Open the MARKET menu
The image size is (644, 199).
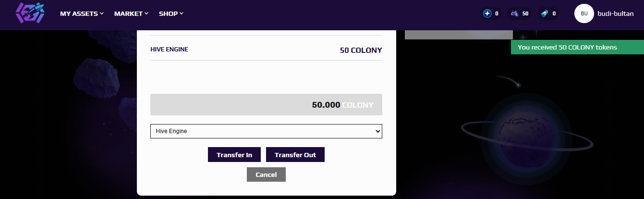point(131,13)
